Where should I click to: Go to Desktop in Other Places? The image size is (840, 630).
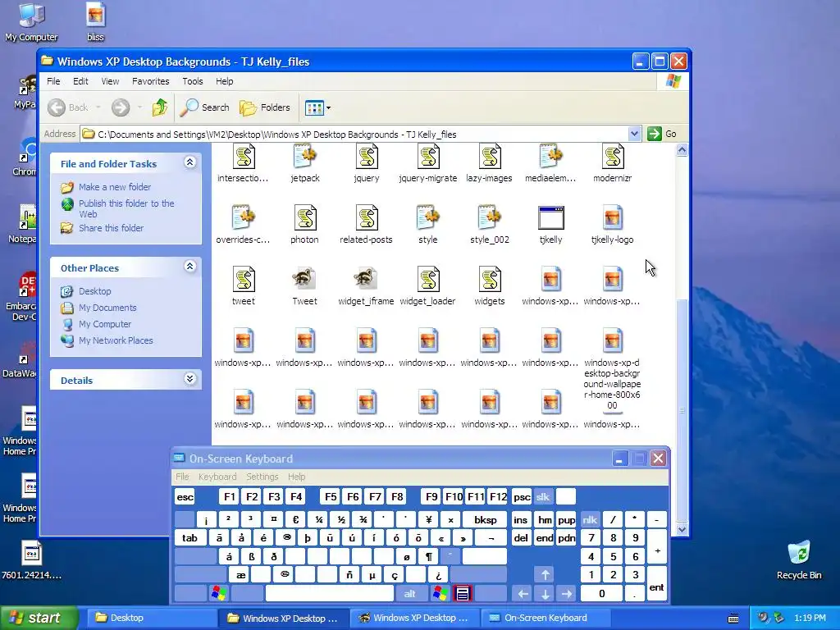click(95, 291)
